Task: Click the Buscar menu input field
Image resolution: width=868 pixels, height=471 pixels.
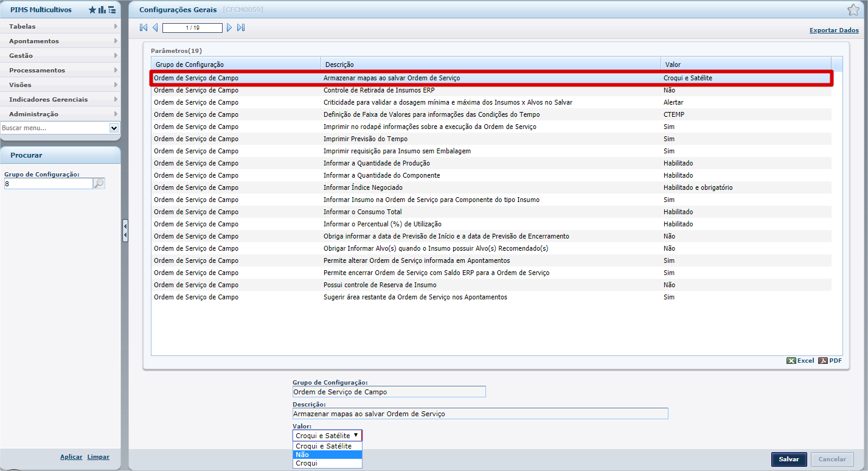Action: pos(55,128)
